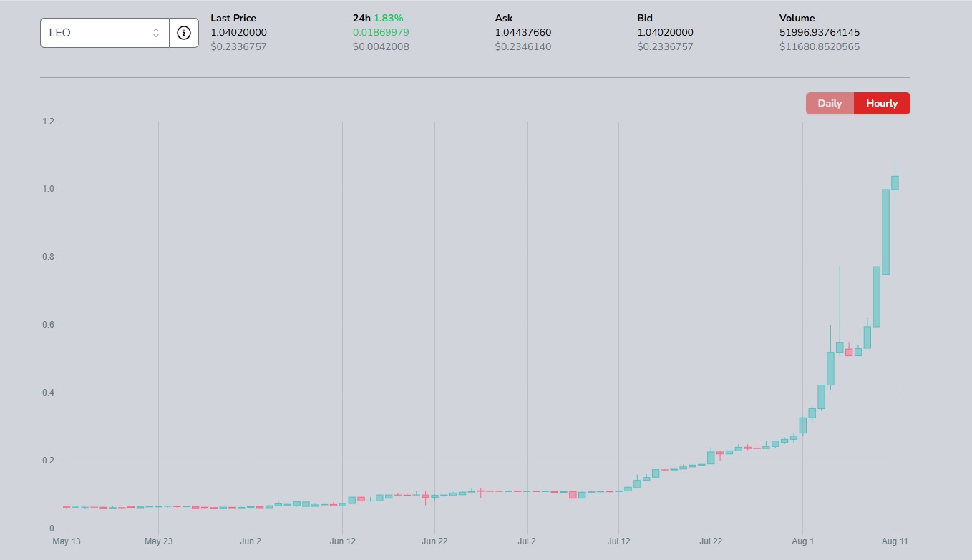Viewport: 972px width, 560px height.
Task: Click the Bid price 1.04020000
Action: point(665,32)
